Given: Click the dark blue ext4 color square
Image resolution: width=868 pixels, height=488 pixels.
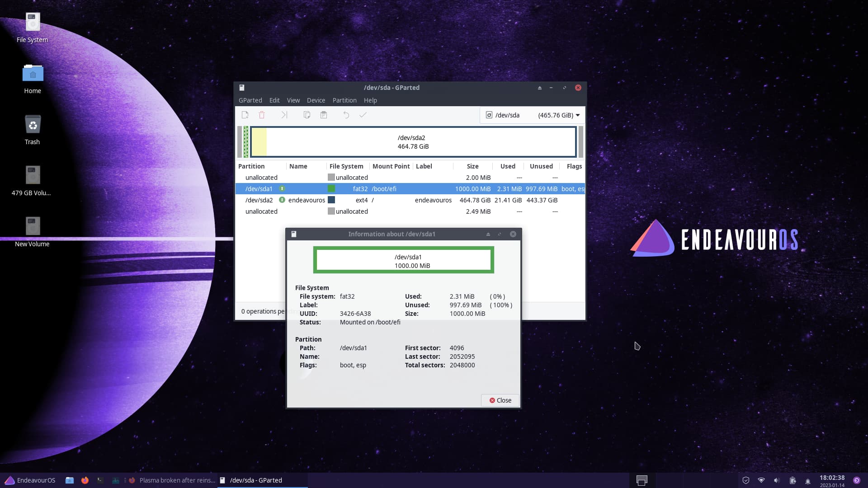Looking at the screenshot, I should pyautogui.click(x=331, y=200).
